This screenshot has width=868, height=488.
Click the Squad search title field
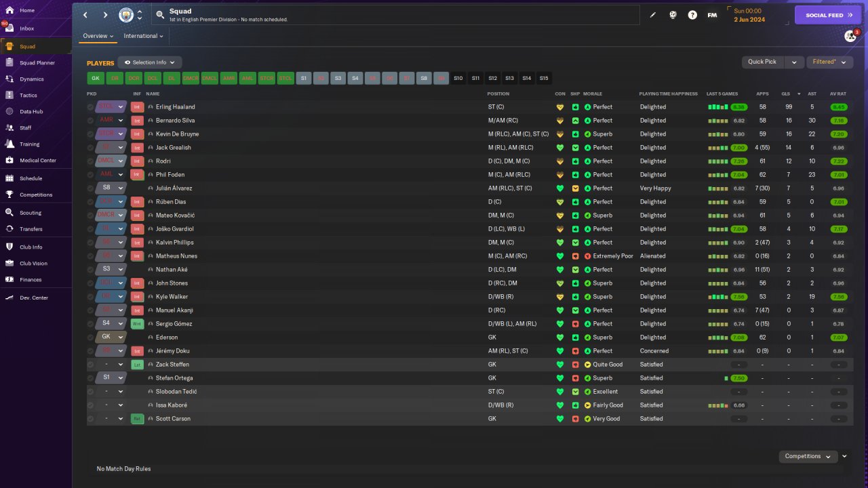[396, 15]
